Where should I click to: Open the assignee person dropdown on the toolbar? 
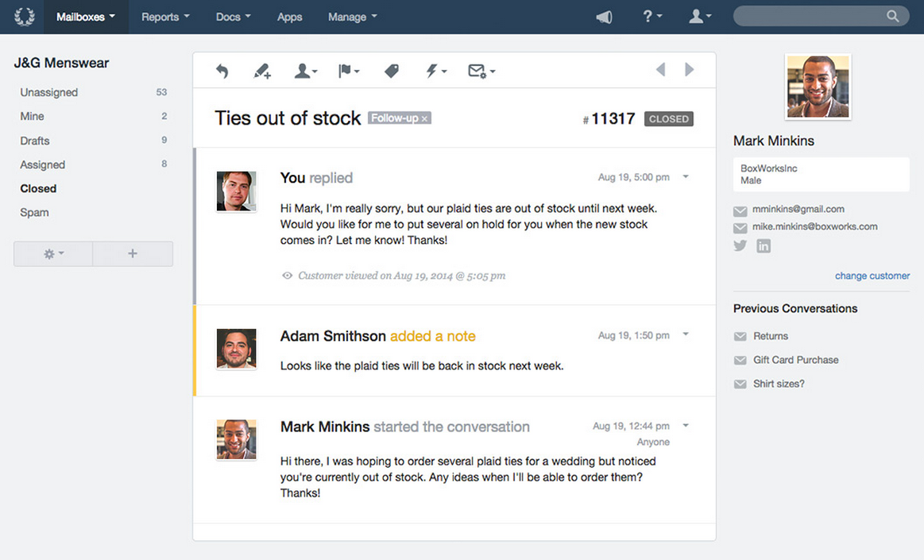click(x=305, y=71)
